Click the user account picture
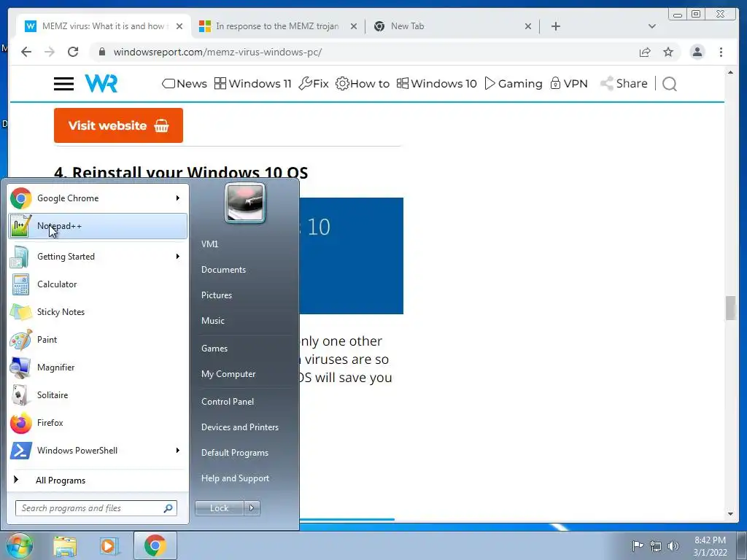The height and width of the screenshot is (560, 747). click(x=245, y=203)
